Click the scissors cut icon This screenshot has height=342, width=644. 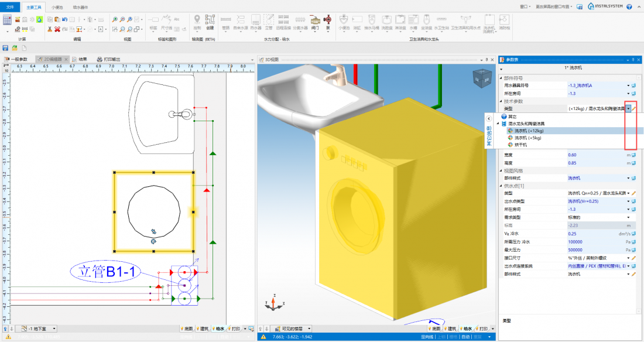click(x=50, y=29)
